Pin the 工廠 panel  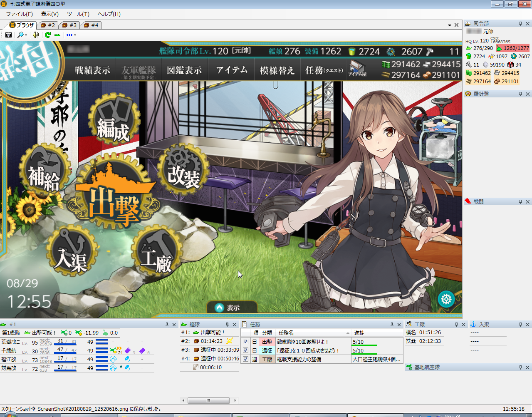[x=456, y=325]
